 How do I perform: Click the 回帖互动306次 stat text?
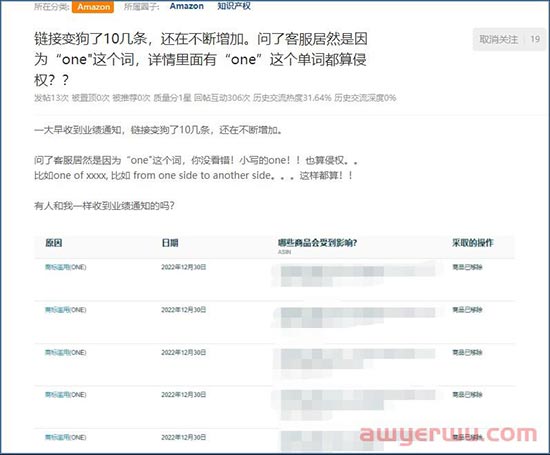[222, 98]
